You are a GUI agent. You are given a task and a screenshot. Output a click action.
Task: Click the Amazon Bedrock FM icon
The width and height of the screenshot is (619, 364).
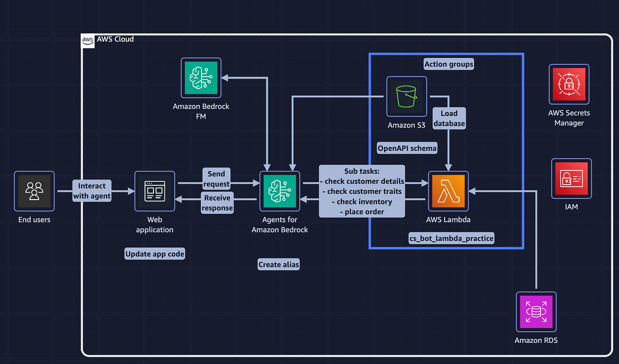[201, 78]
